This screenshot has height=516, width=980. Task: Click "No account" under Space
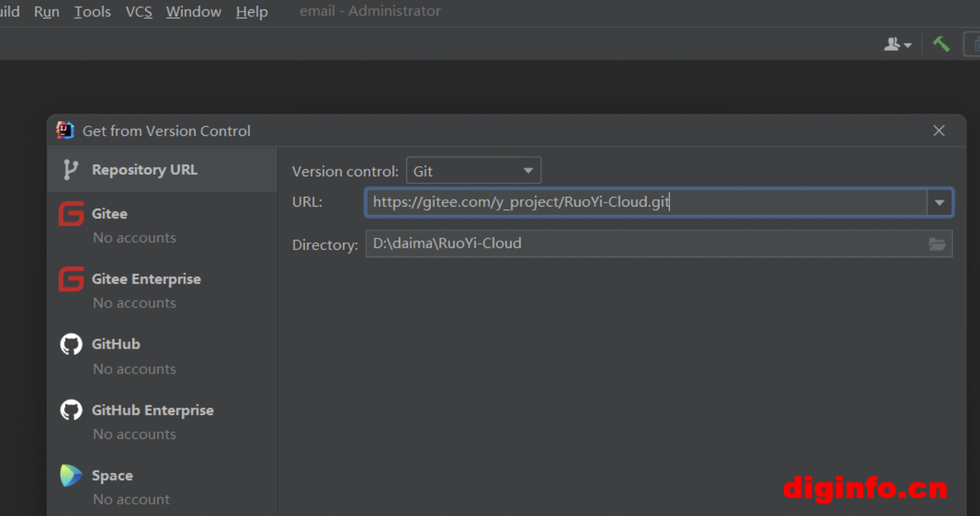coord(131,500)
